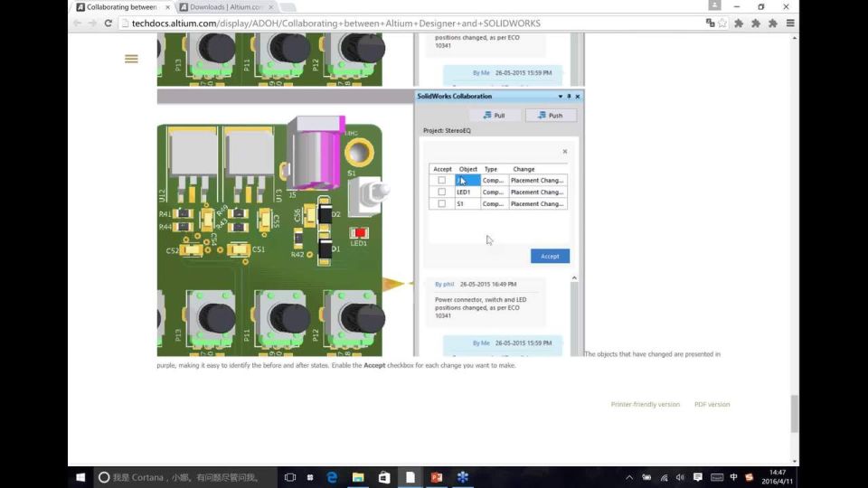The width and height of the screenshot is (868, 488).
Task: Check the Accept box for S1
Action: click(442, 203)
